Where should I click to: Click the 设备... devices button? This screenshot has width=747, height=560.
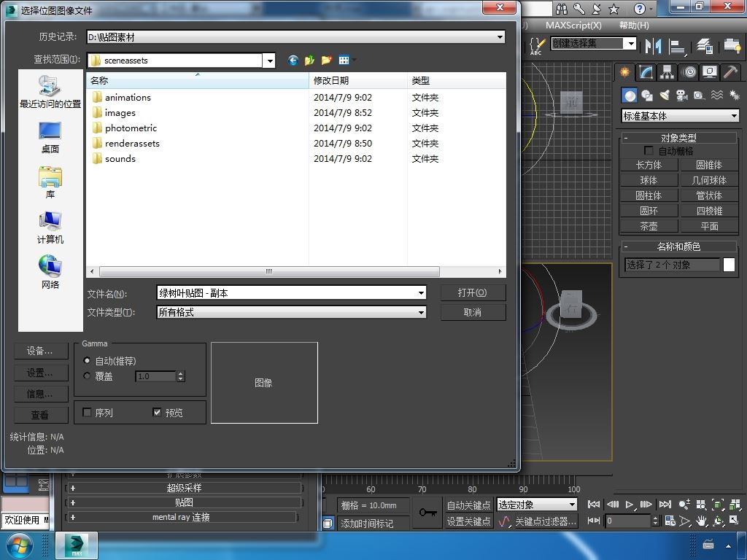tap(41, 351)
